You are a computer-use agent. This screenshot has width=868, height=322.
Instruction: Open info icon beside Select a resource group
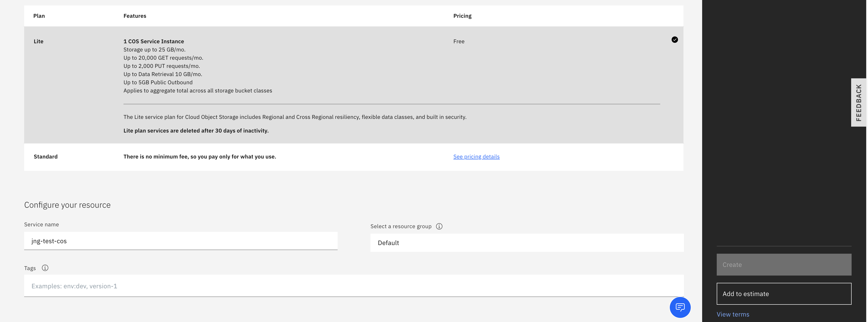[x=439, y=226]
